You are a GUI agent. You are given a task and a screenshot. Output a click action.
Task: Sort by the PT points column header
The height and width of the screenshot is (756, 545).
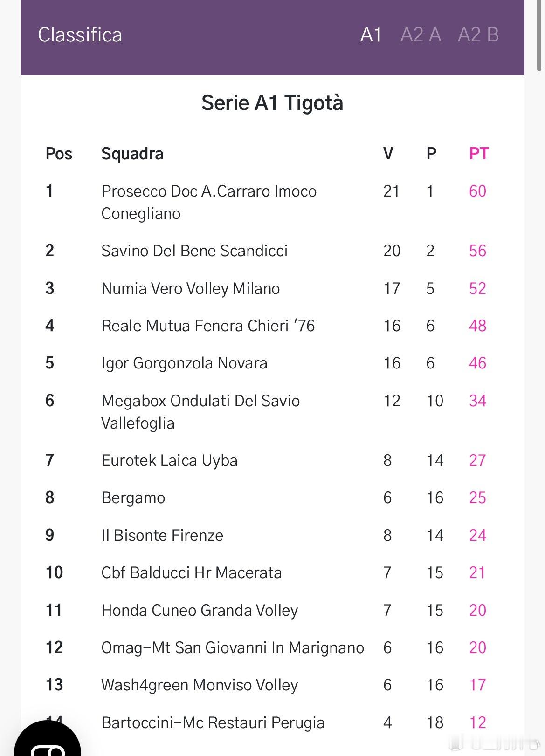click(x=478, y=154)
